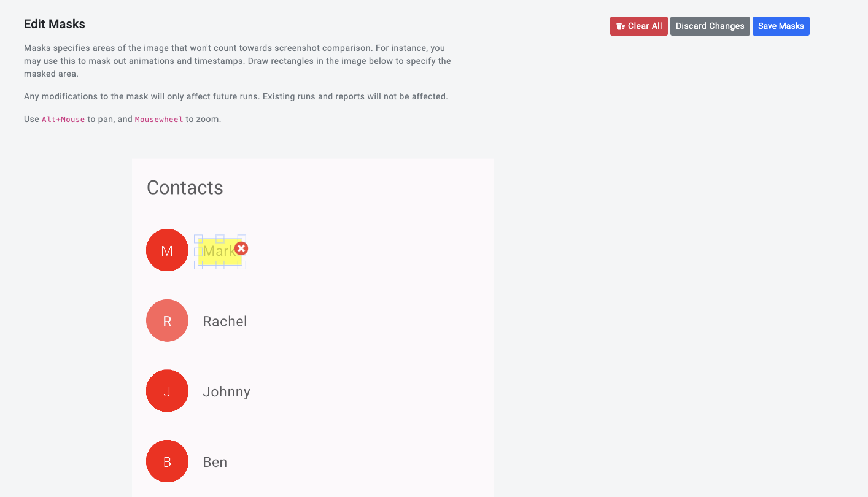Delete the mask with red X icon

point(241,248)
